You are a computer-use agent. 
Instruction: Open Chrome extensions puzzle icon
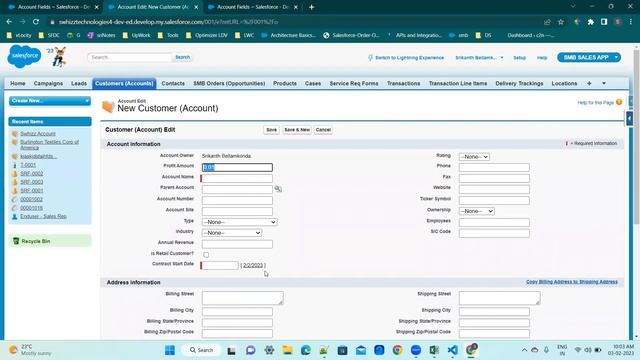[590, 22]
